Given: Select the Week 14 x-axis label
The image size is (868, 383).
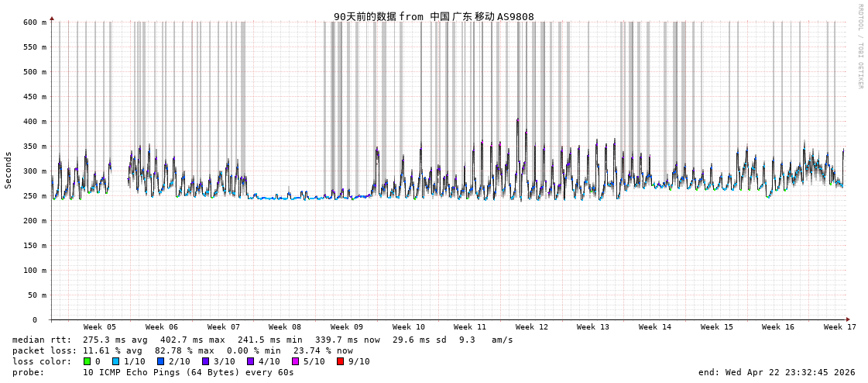Looking at the screenshot, I should tap(655, 327).
